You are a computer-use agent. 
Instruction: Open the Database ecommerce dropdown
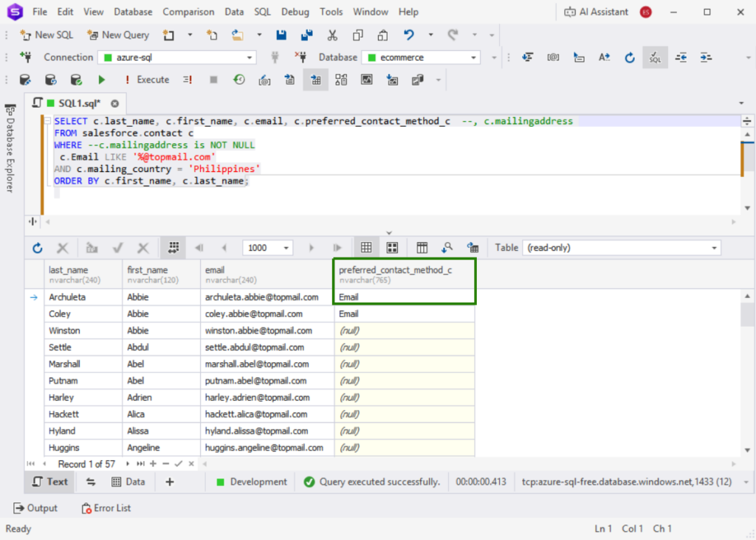click(x=474, y=58)
